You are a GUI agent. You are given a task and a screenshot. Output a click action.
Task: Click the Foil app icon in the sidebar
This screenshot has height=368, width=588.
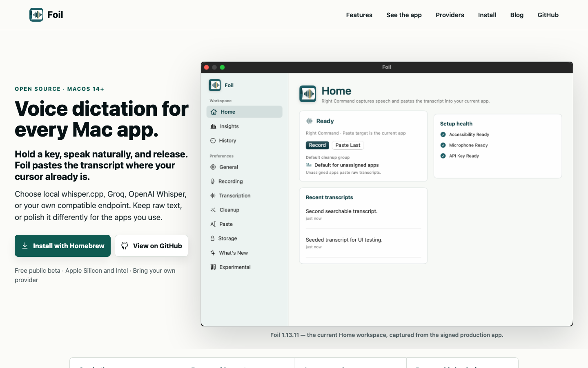[215, 85]
